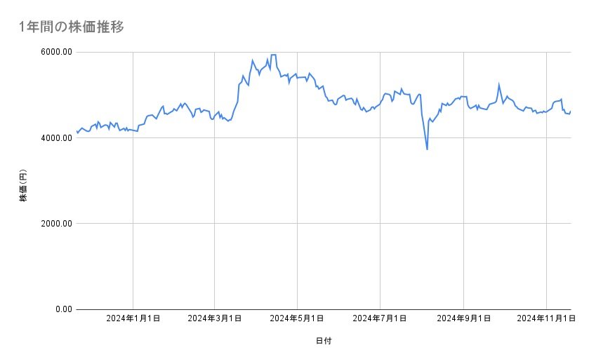
Task: Click the 4000.00 y-axis label
Action: click(55, 138)
